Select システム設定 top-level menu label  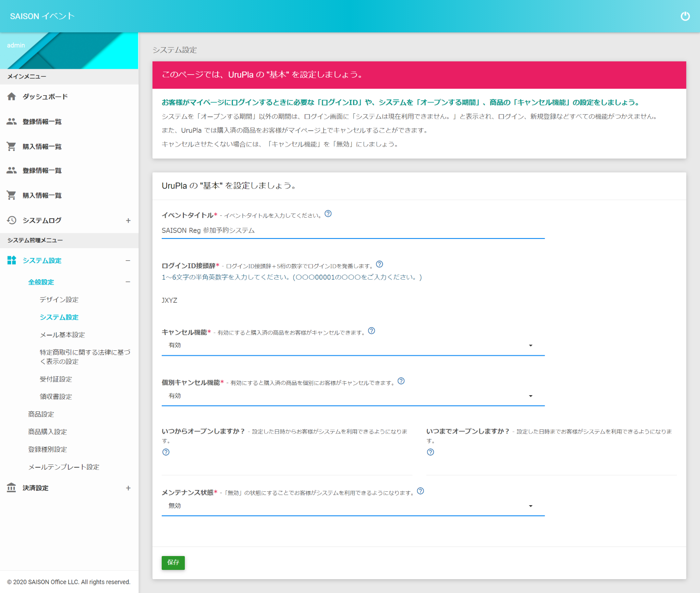pyautogui.click(x=42, y=261)
